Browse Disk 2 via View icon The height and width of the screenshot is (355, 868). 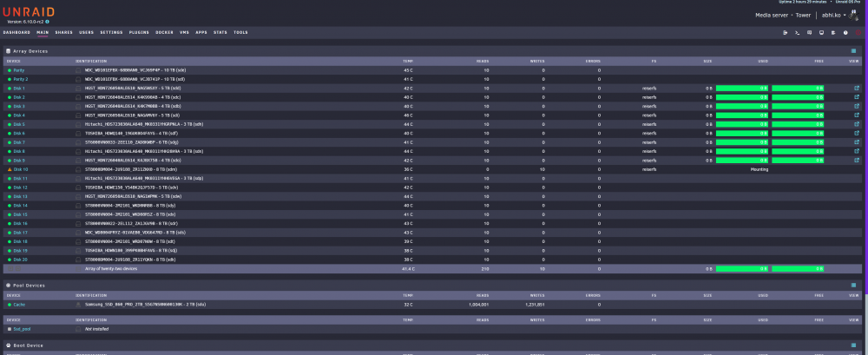point(857,97)
